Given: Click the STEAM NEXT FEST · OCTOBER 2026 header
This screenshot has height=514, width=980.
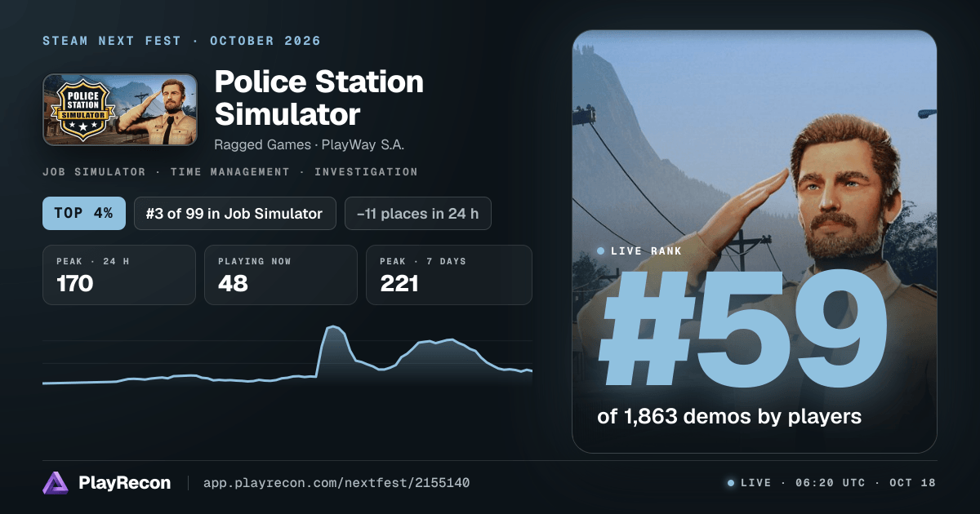Looking at the screenshot, I should coord(182,41).
